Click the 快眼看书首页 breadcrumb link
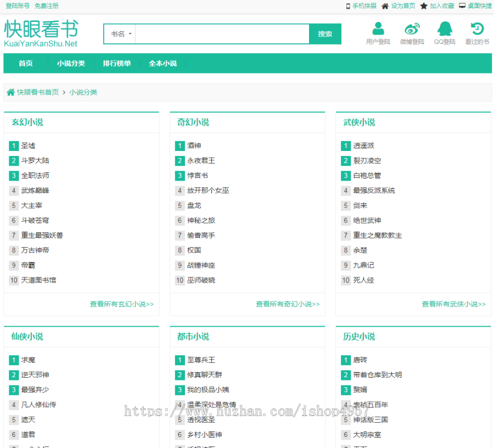This screenshot has height=448, width=494. 38,92
